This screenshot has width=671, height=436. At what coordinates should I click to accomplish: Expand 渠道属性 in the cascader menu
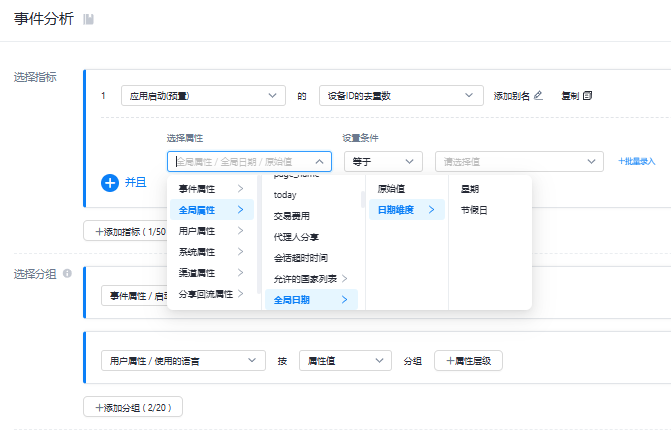(x=212, y=273)
